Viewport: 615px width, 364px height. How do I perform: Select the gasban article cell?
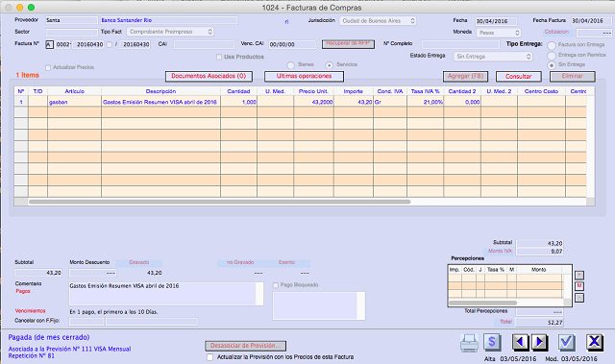point(75,102)
